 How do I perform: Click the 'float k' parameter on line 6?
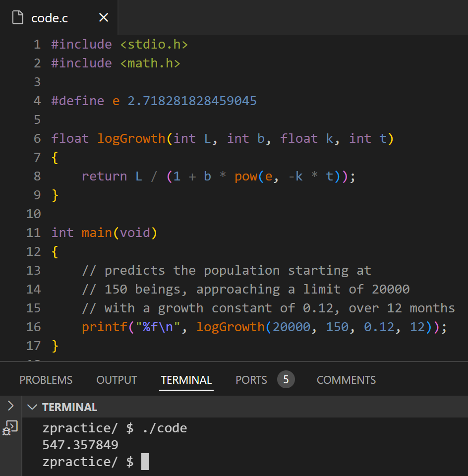tap(306, 139)
